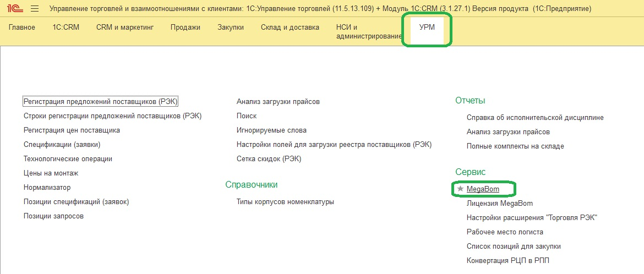Viewport: 644px width, 274px height.
Task: Launch the Нормализатор link
Action: 47,187
